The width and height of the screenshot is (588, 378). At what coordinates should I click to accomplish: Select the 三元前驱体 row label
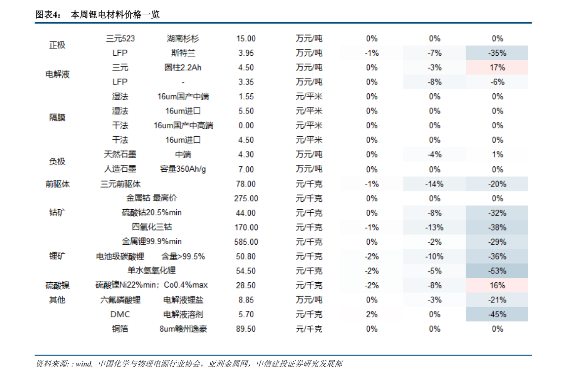pos(120,184)
